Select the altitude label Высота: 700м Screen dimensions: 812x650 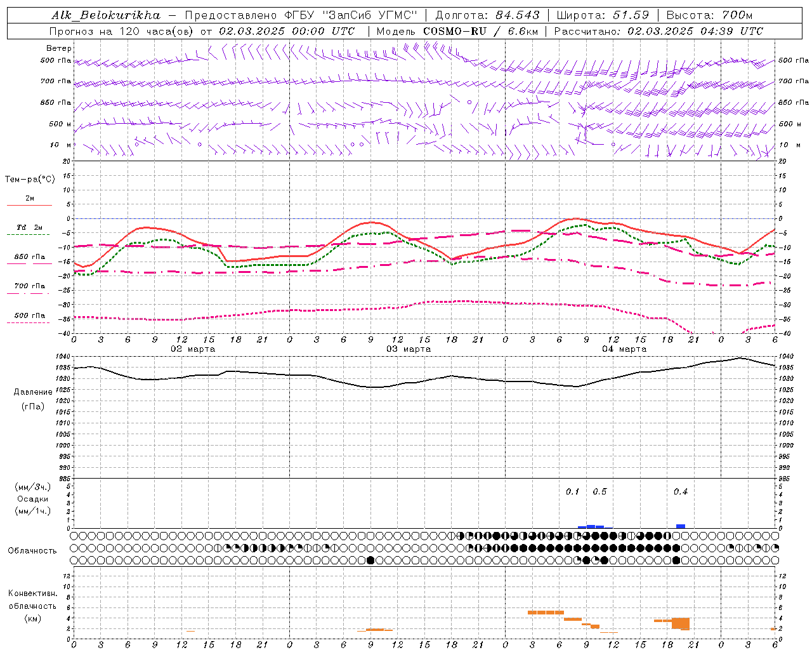(709, 15)
